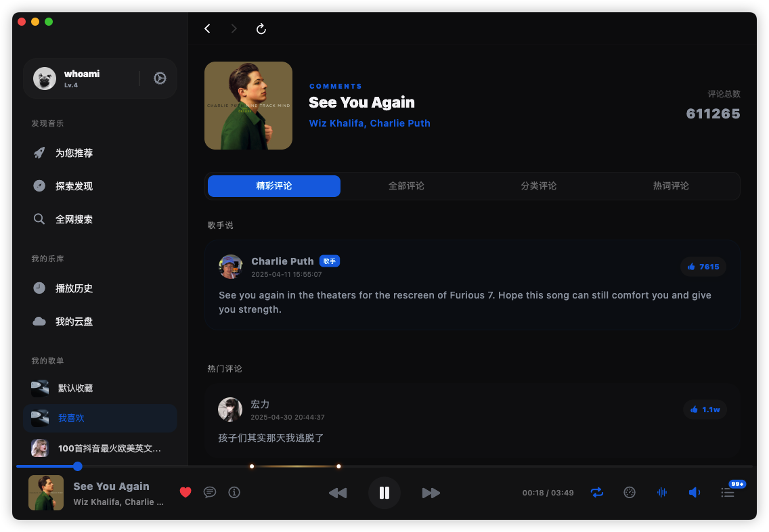Click the 宏力 commenter name
The image size is (769, 532).
260,404
